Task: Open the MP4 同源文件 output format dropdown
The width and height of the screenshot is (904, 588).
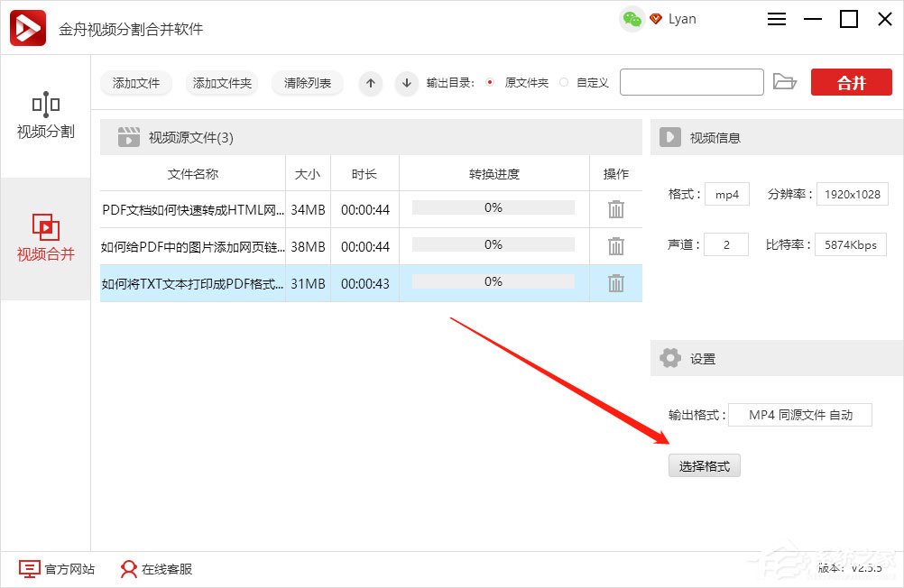Action: (799, 414)
